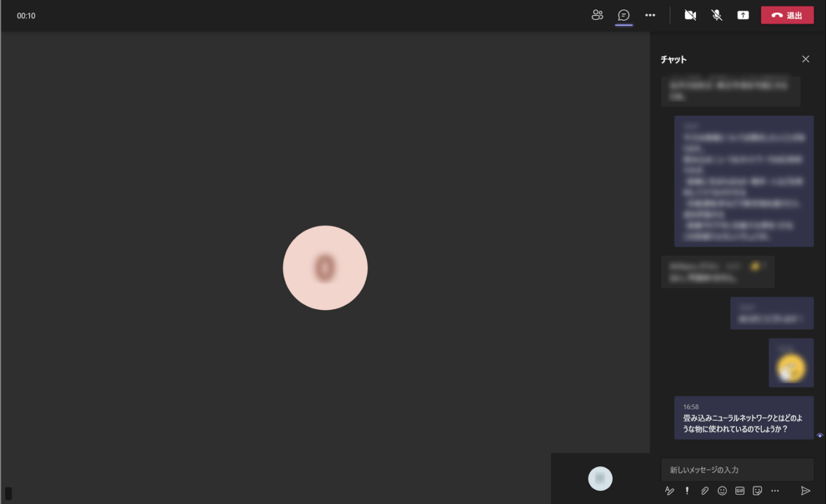This screenshot has height=504, width=826.
Task: Unmute the microphone
Action: coord(717,15)
